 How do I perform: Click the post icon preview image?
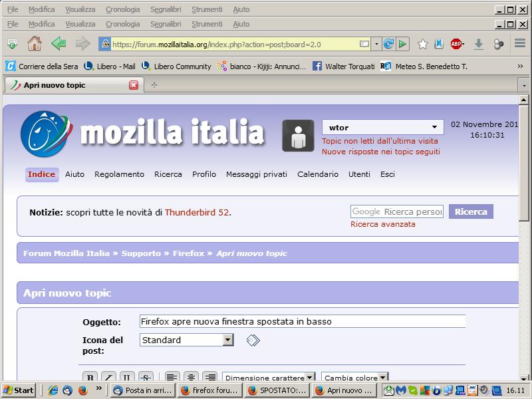[253, 340]
